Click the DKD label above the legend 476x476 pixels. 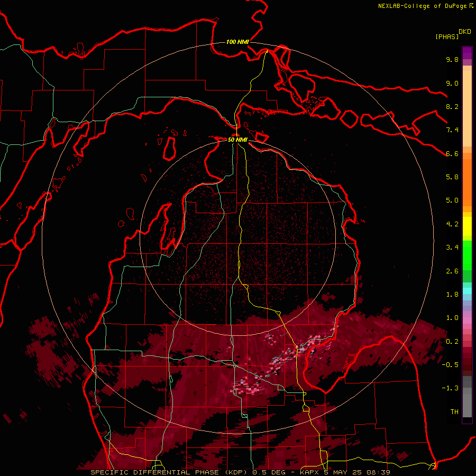point(465,32)
